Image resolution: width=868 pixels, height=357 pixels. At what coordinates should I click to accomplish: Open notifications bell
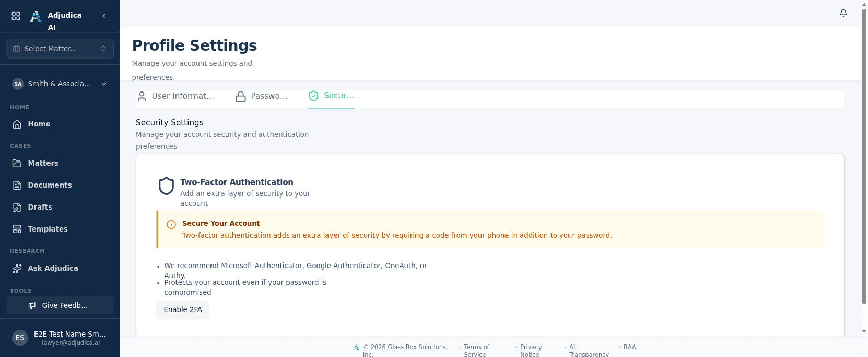point(843,13)
